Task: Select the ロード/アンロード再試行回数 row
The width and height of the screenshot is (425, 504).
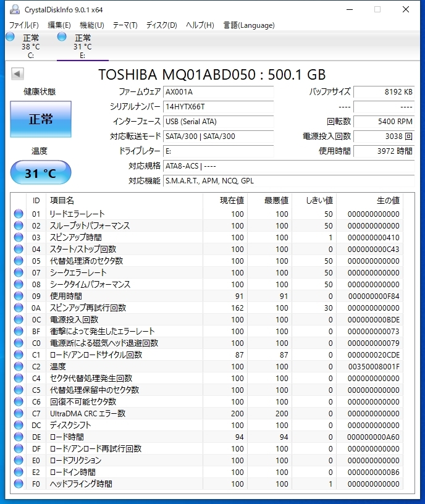Action: click(208, 448)
